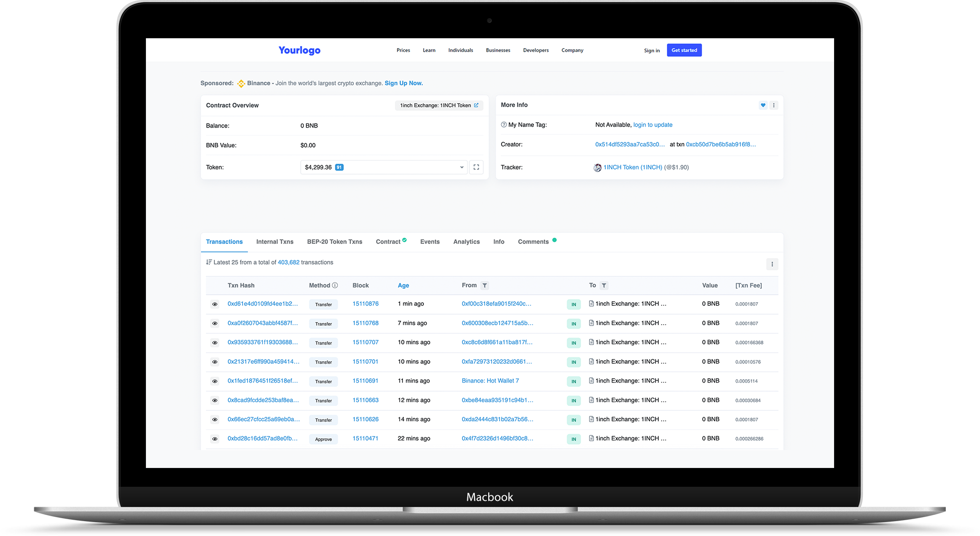Open the To column filter icon

pyautogui.click(x=604, y=285)
